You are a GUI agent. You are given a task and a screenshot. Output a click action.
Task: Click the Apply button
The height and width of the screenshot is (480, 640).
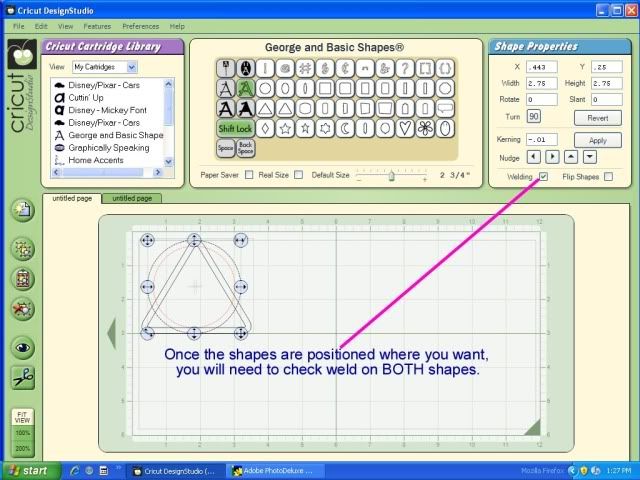598,140
